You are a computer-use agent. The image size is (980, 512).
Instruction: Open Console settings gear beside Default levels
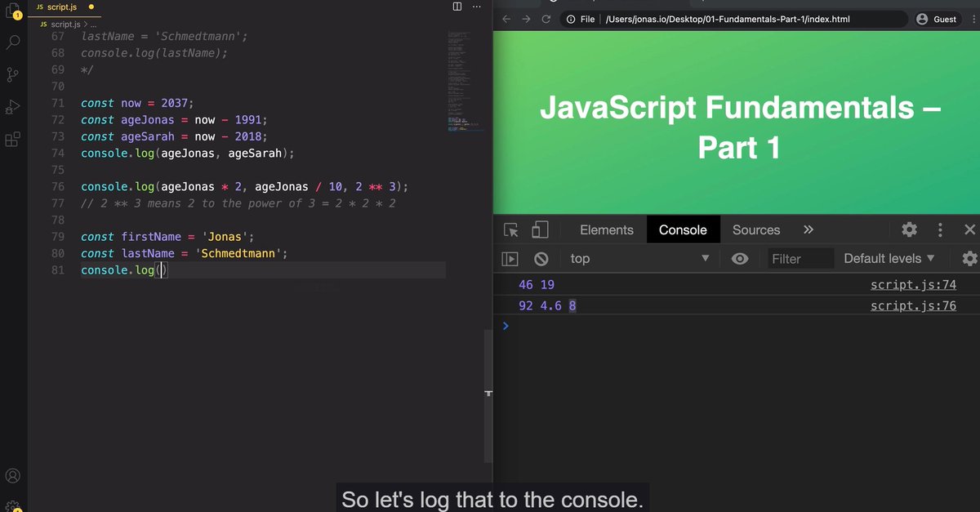[x=969, y=259]
